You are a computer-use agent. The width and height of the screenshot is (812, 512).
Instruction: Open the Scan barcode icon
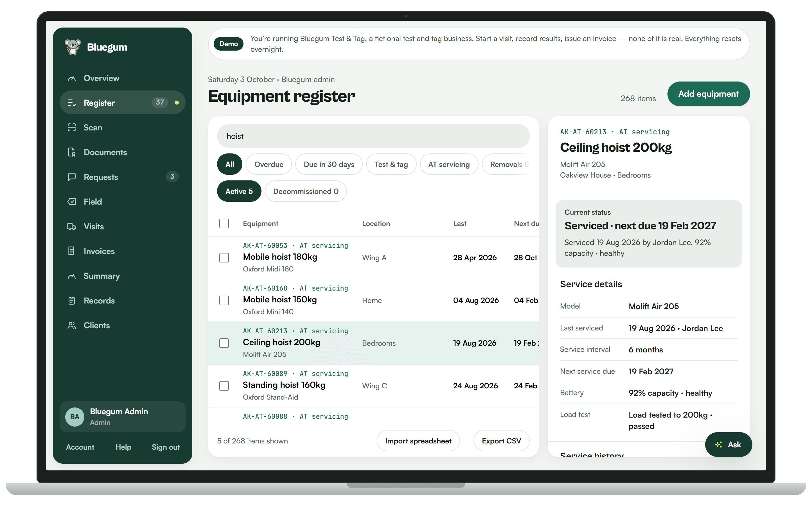click(71, 127)
